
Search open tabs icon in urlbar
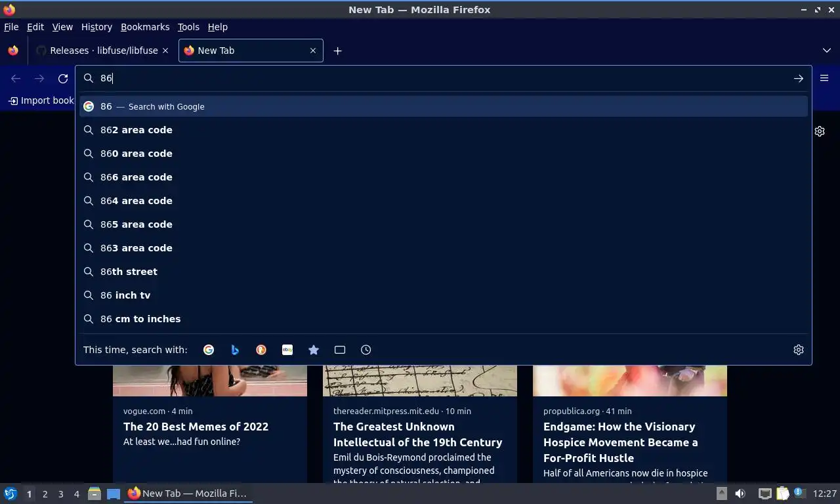(x=340, y=350)
